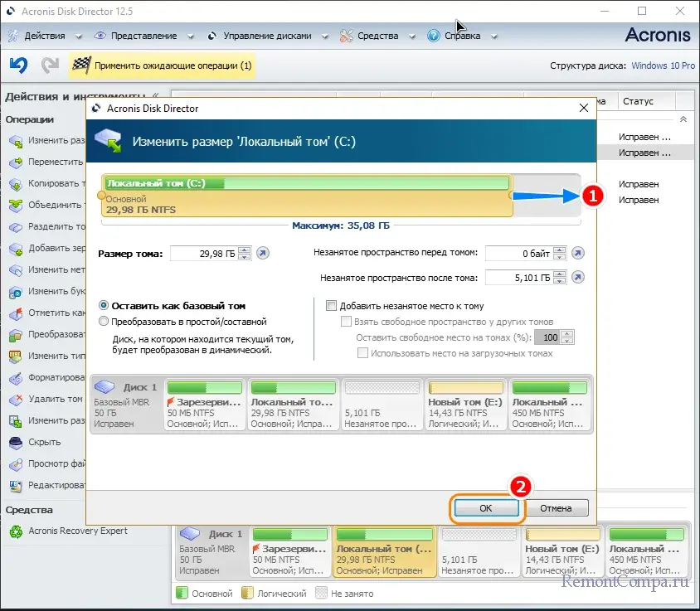This screenshot has height=611, width=700.
Task: Open the 'Windows 10 Pro' disk structure link
Action: click(x=663, y=65)
